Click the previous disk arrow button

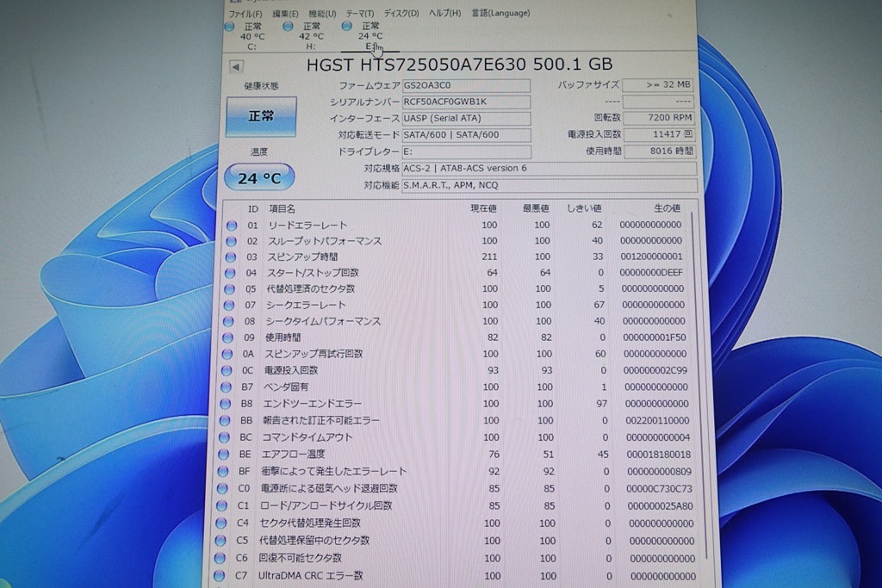click(x=236, y=67)
